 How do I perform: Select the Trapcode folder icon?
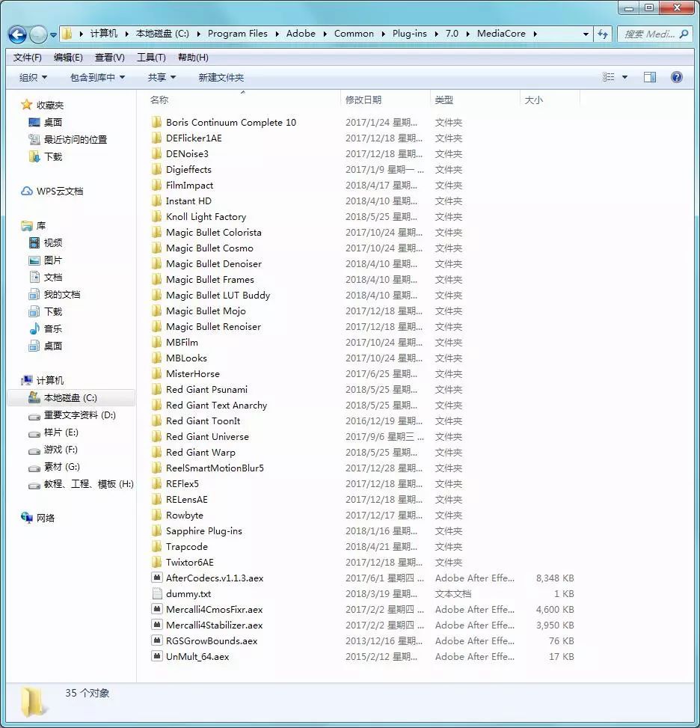tap(157, 546)
